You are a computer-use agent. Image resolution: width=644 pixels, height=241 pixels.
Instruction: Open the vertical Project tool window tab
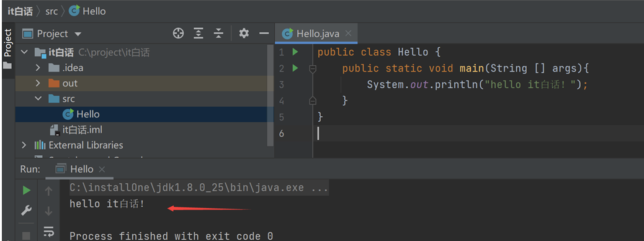(x=8, y=42)
